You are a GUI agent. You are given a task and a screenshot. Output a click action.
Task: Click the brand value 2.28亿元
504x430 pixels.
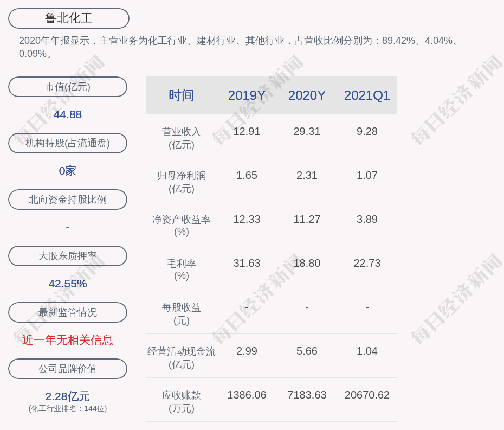pos(68,396)
